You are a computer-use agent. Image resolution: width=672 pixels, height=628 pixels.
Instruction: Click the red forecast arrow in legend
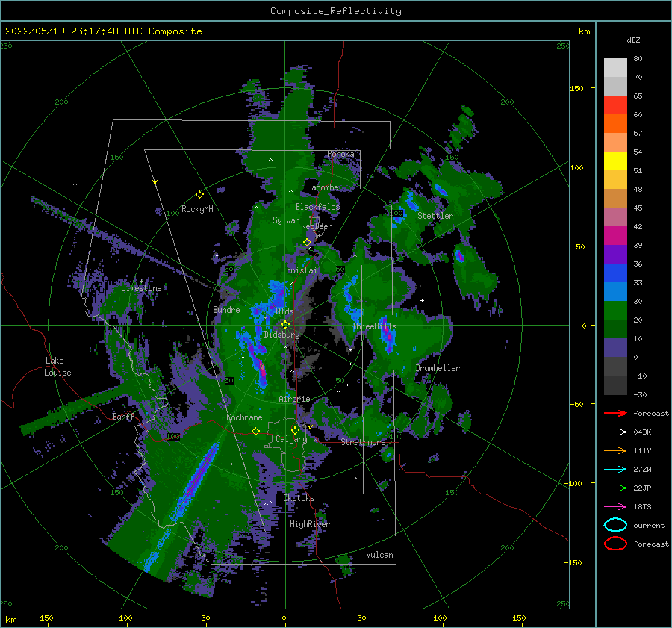[615, 413]
